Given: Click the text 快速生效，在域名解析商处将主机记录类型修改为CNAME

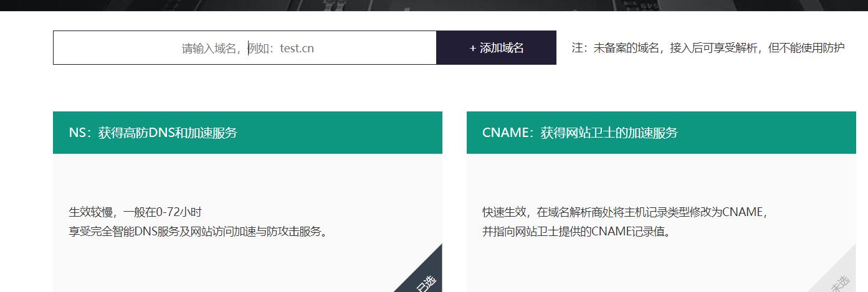Looking at the screenshot, I should pyautogui.click(x=626, y=212).
